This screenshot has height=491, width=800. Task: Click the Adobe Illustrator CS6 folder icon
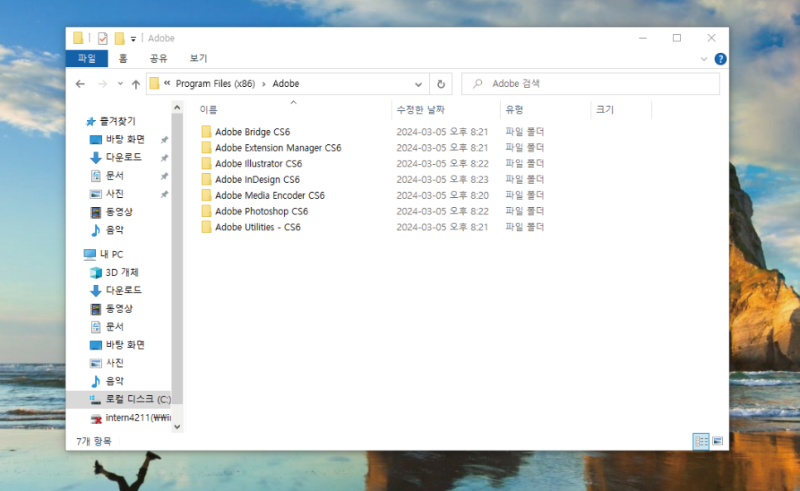coord(206,163)
